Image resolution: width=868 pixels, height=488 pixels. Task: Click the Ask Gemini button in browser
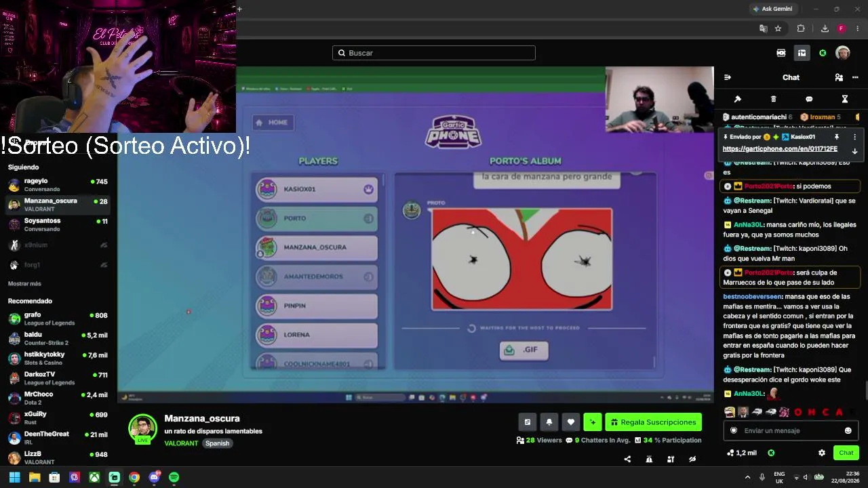pos(772,9)
